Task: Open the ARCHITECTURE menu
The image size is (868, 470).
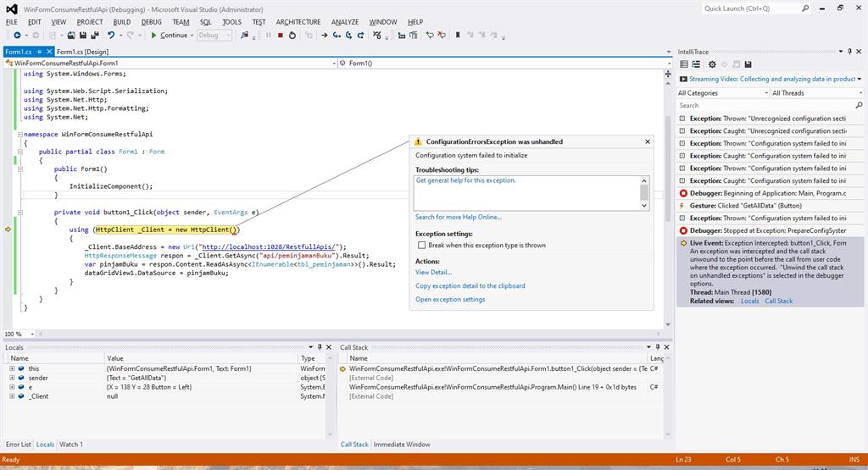Action: (x=298, y=22)
